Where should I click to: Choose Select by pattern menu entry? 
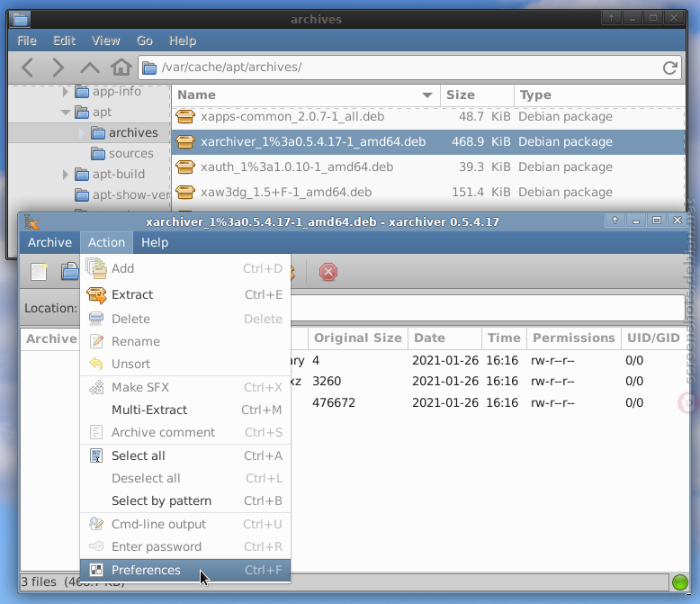(185, 500)
